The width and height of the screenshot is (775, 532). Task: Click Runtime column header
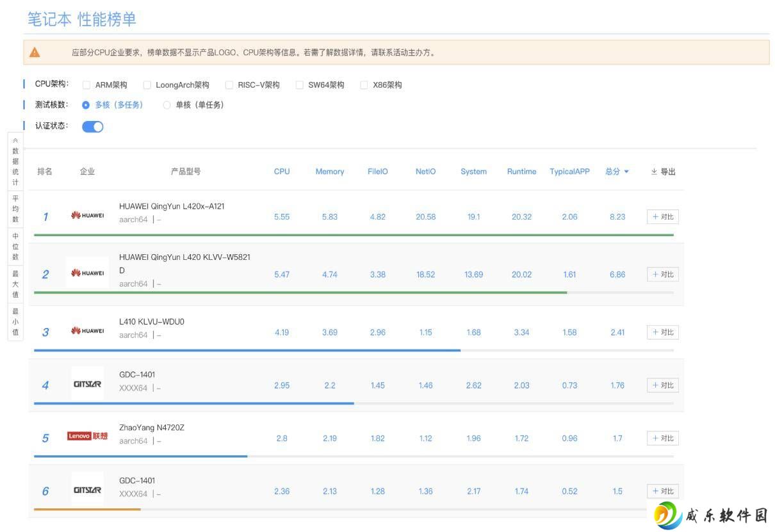tap(521, 172)
